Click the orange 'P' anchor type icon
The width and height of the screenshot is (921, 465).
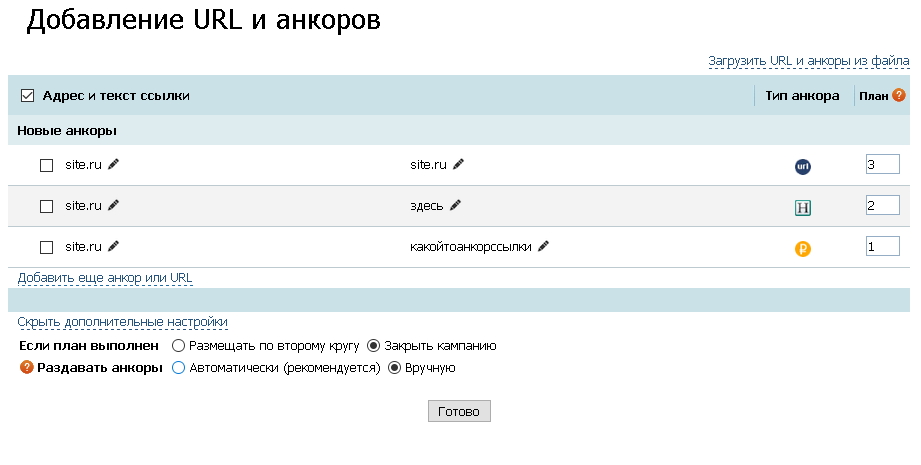802,249
